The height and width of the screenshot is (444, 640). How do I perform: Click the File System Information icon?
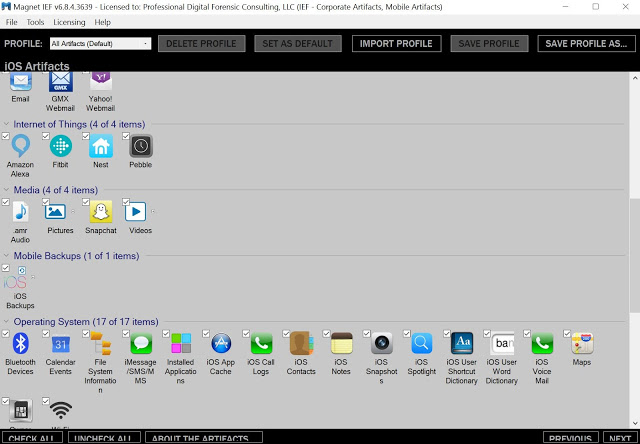pos(101,343)
